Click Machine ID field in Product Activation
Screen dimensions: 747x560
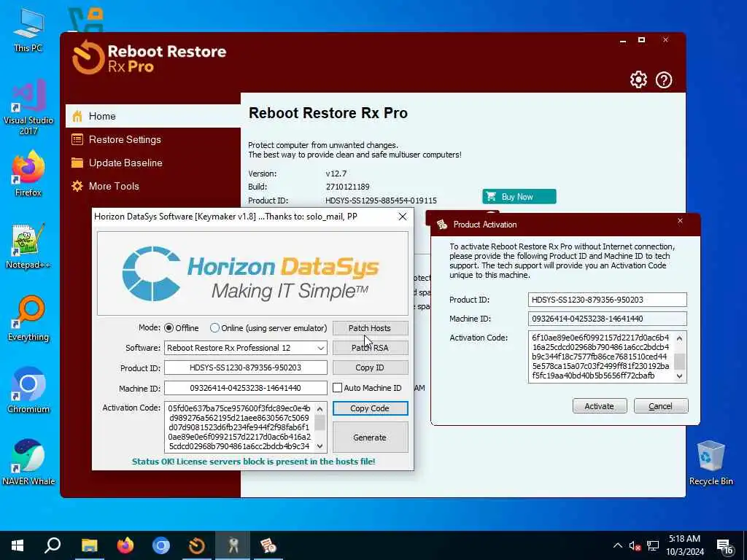[x=607, y=319]
